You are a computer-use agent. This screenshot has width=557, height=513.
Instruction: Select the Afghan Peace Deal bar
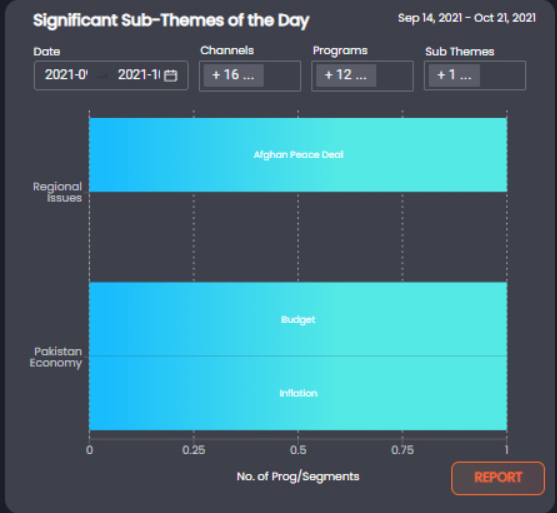[x=298, y=155]
